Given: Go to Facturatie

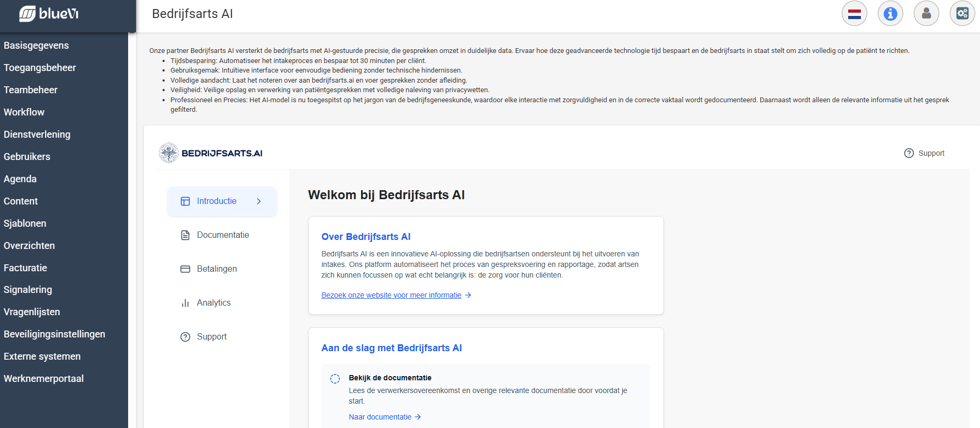Looking at the screenshot, I should [25, 268].
